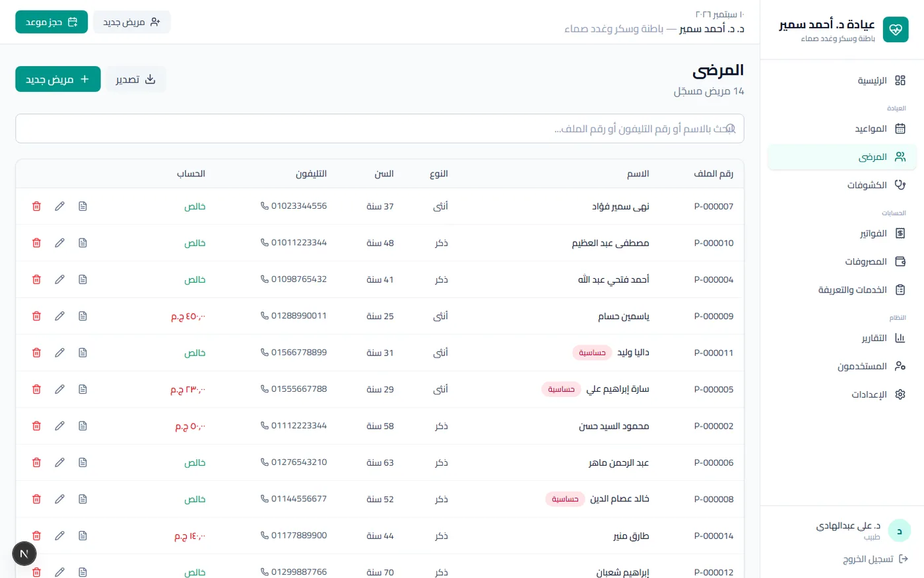Click the next.js N badge icon
Image resolution: width=924 pixels, height=578 pixels.
click(x=24, y=554)
